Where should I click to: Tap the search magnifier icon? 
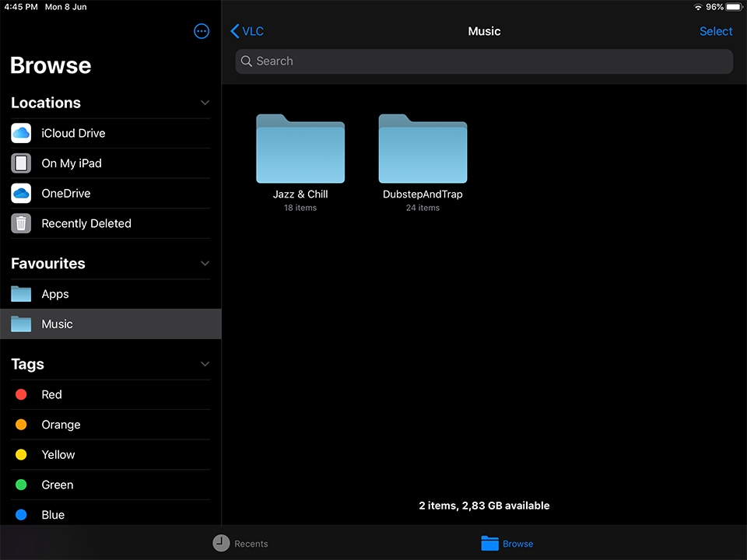247,61
